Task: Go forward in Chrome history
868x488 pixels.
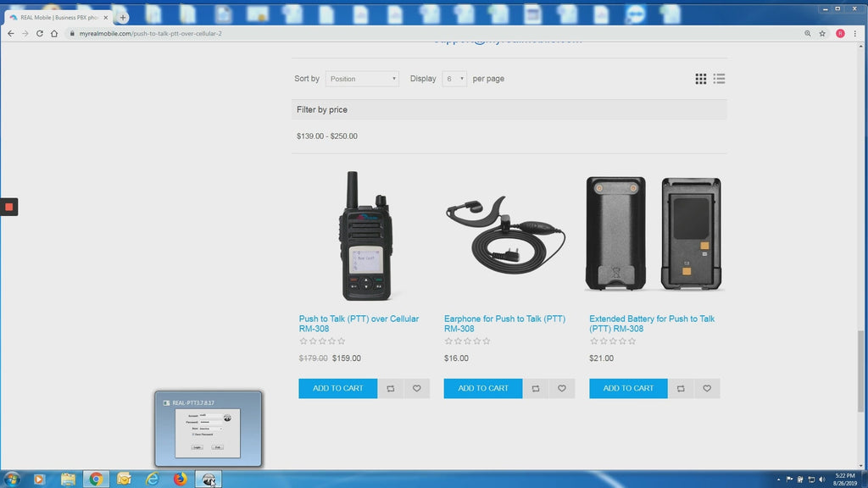Action: tap(25, 33)
